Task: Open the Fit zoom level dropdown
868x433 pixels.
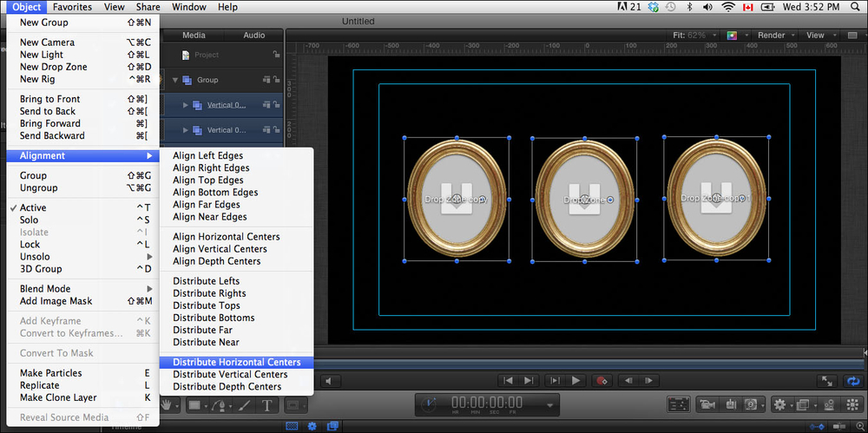Action: (x=694, y=36)
